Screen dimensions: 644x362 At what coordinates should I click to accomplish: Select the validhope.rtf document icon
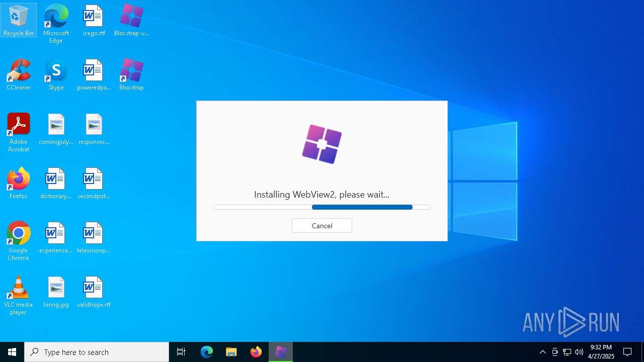click(94, 292)
